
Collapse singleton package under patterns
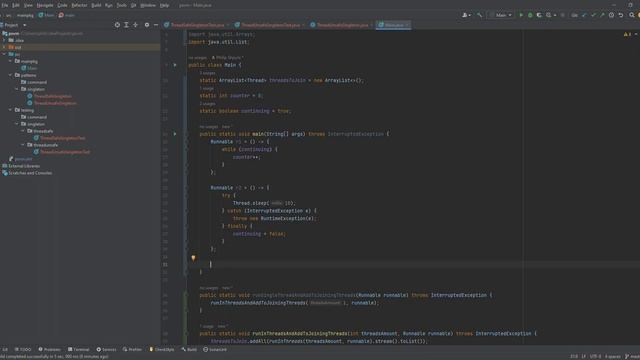[x=17, y=89]
